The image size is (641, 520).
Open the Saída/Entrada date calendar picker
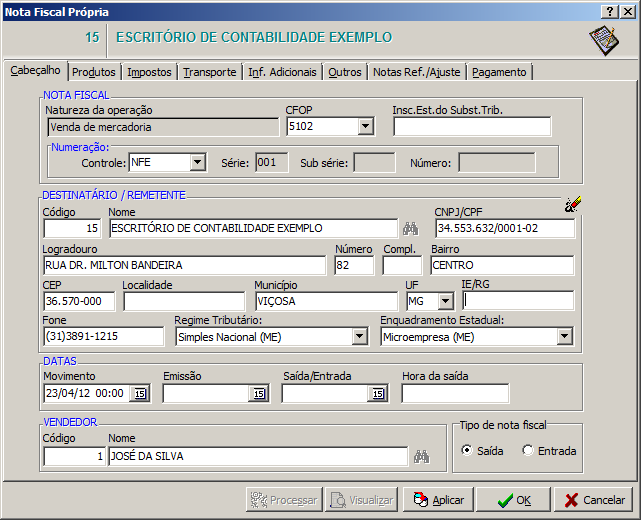377,394
